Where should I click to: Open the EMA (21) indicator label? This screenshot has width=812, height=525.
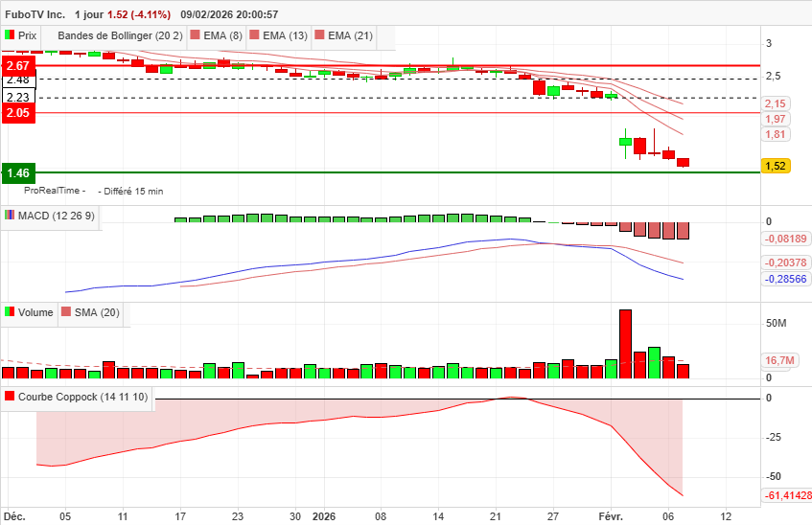pos(350,35)
